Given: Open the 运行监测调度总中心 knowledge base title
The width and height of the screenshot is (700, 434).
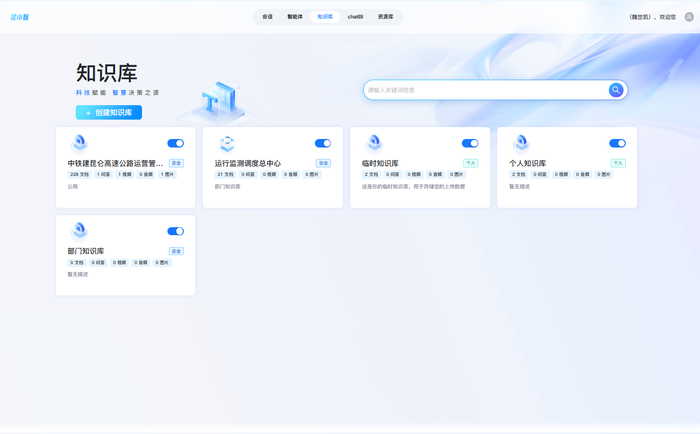Looking at the screenshot, I should pyautogui.click(x=247, y=163).
